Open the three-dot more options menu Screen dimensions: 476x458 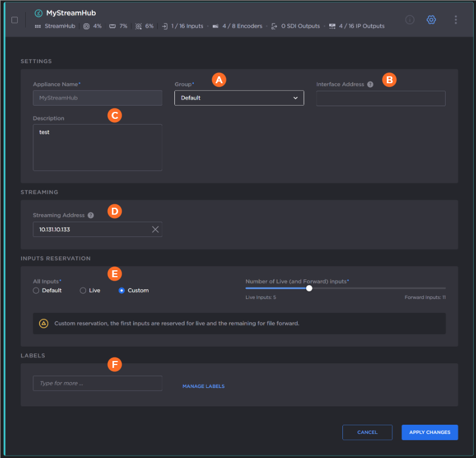click(x=456, y=20)
